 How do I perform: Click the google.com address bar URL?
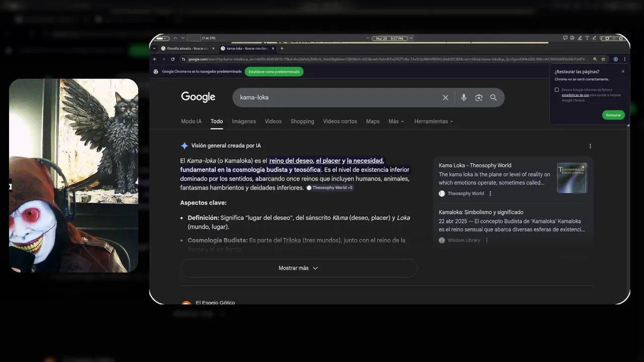tap(387, 59)
